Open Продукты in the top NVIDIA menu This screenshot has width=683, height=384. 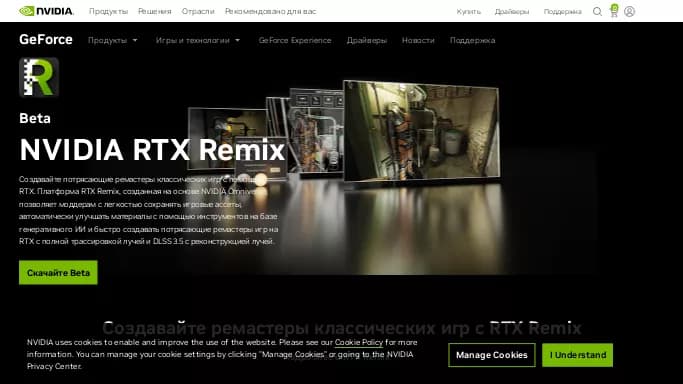pyautogui.click(x=108, y=11)
